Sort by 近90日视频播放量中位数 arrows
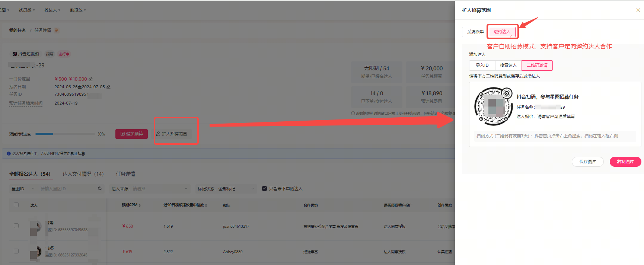This screenshot has height=265, width=644. click(206, 205)
